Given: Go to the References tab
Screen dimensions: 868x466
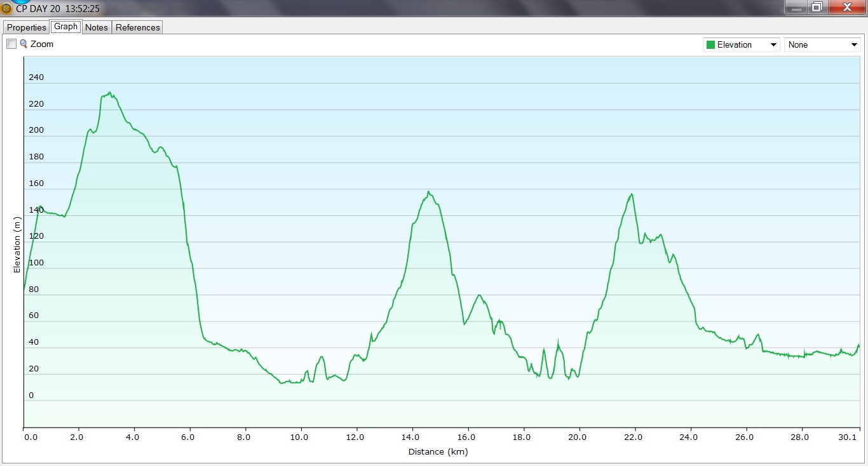Looking at the screenshot, I should click(137, 27).
